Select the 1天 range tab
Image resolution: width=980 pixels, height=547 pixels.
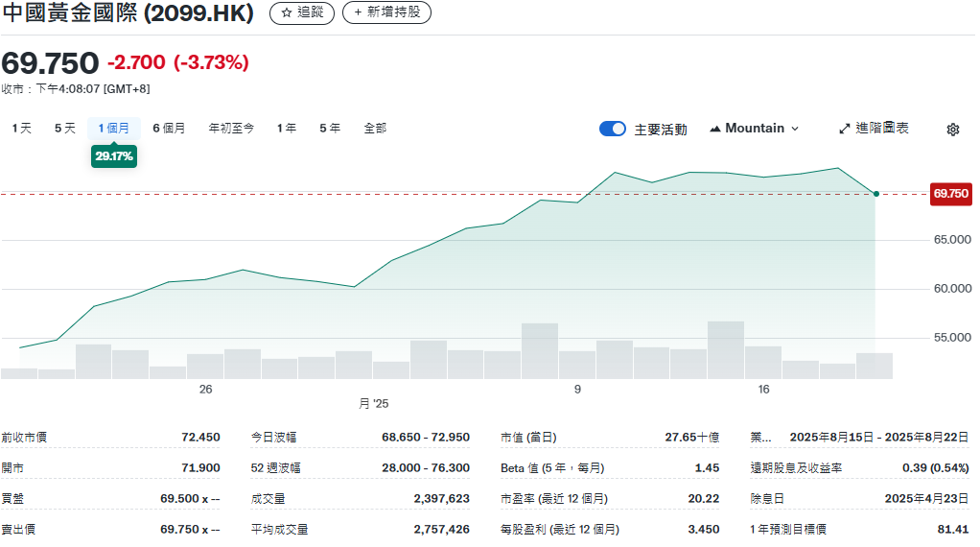pyautogui.click(x=21, y=129)
